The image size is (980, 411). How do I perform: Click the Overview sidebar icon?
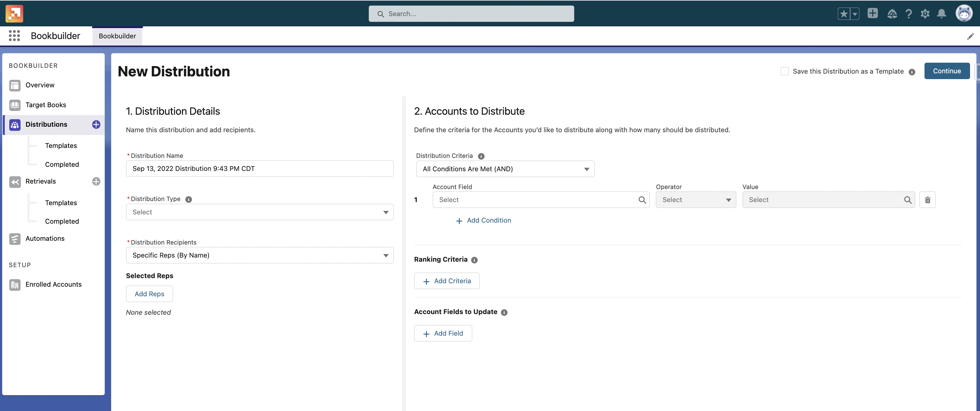click(15, 85)
